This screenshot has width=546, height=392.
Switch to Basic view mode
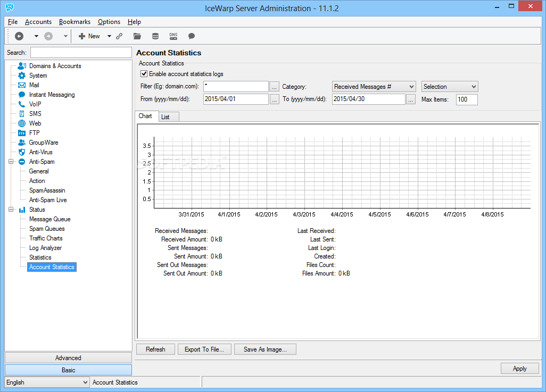point(68,370)
